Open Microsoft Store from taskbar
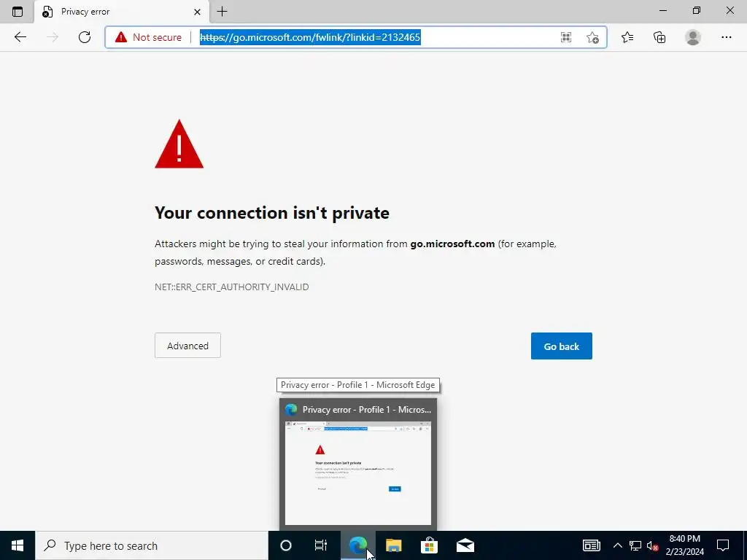The height and width of the screenshot is (560, 747). (x=429, y=545)
